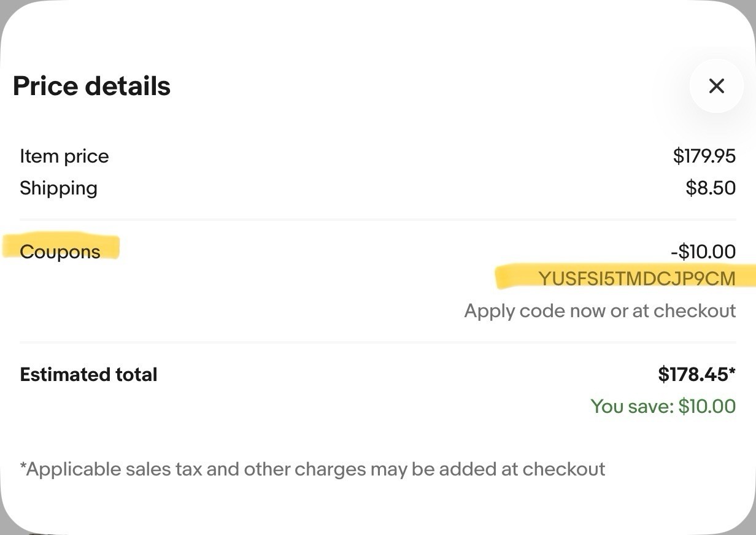The width and height of the screenshot is (756, 535).
Task: Click the $179.95 item price amount
Action: tap(704, 156)
